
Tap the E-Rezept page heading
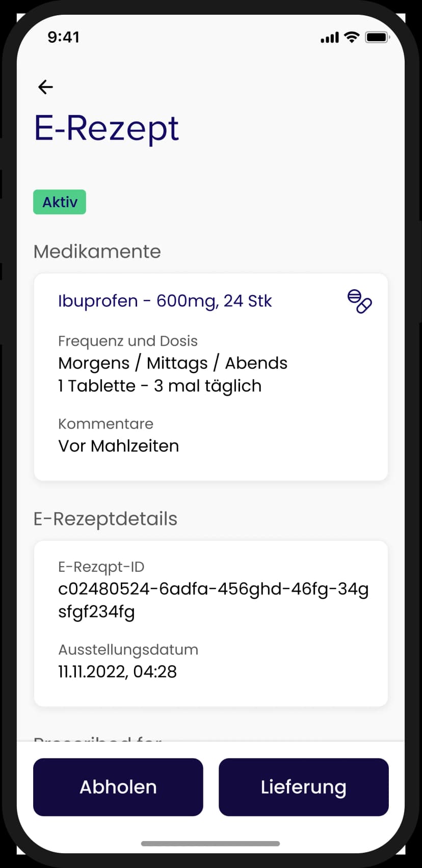pos(107,128)
